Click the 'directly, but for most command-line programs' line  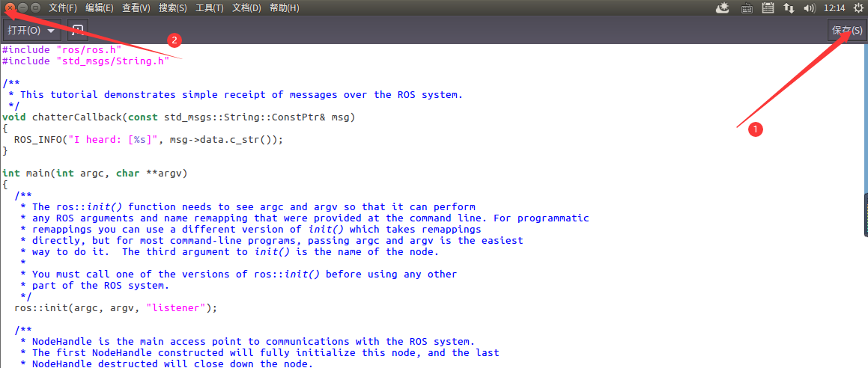pos(272,241)
